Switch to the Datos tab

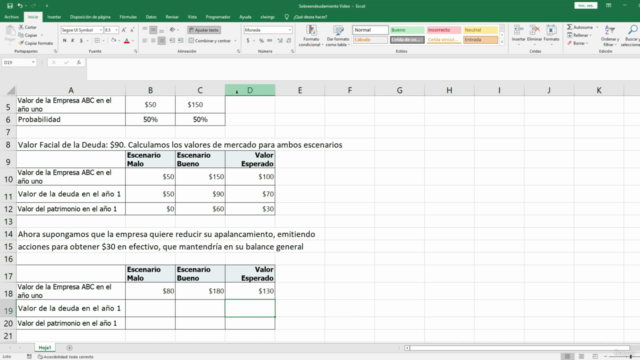click(151, 17)
